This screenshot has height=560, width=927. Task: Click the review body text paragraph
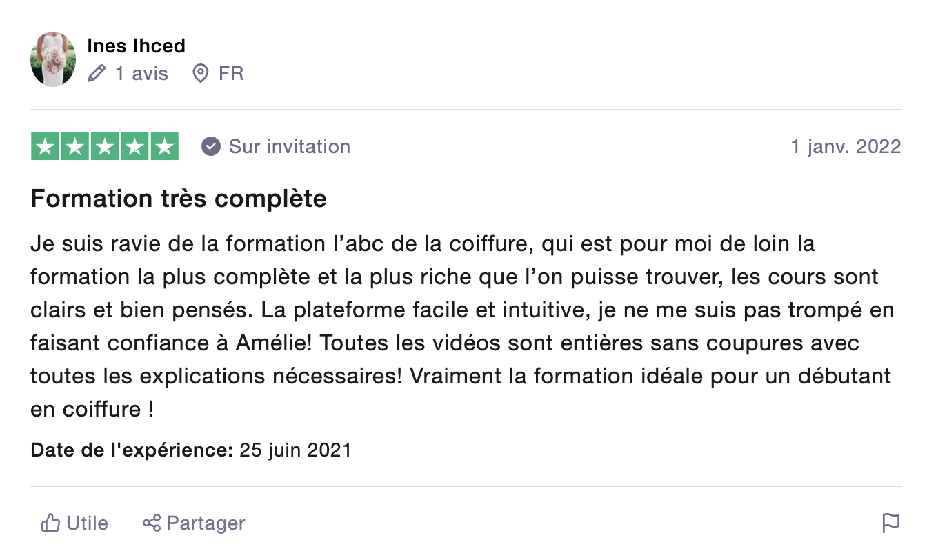click(x=462, y=327)
